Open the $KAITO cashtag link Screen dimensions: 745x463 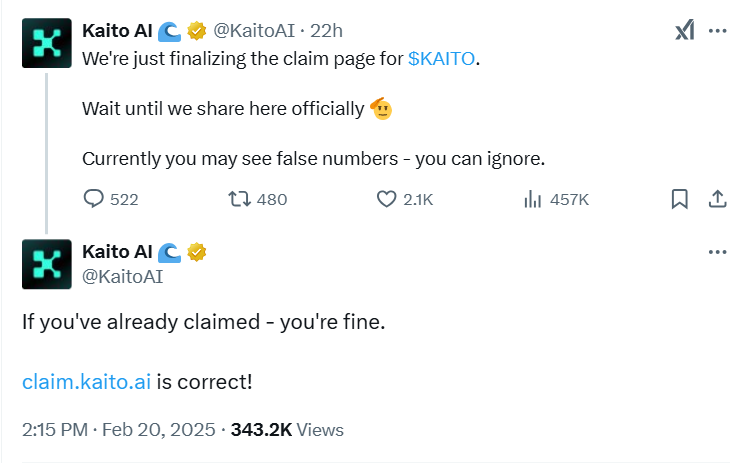tap(441, 59)
